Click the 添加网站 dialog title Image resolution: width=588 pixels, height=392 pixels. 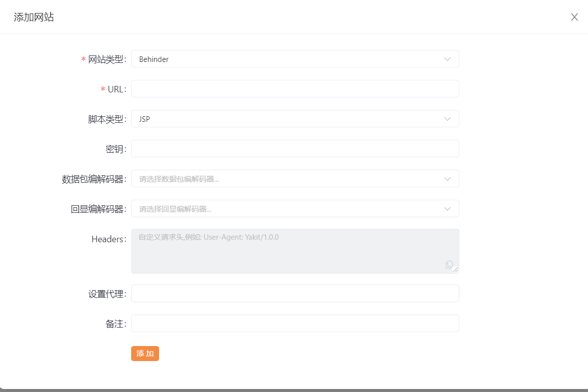(x=34, y=16)
